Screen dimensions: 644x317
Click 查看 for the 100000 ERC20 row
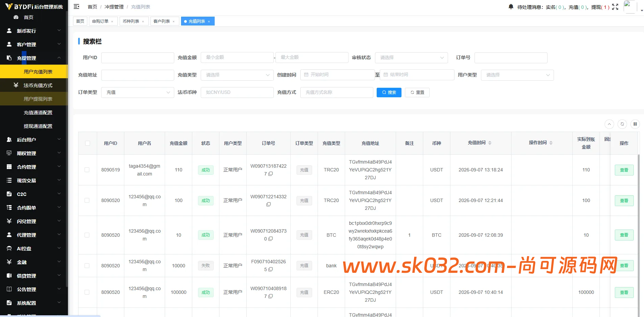click(x=624, y=293)
